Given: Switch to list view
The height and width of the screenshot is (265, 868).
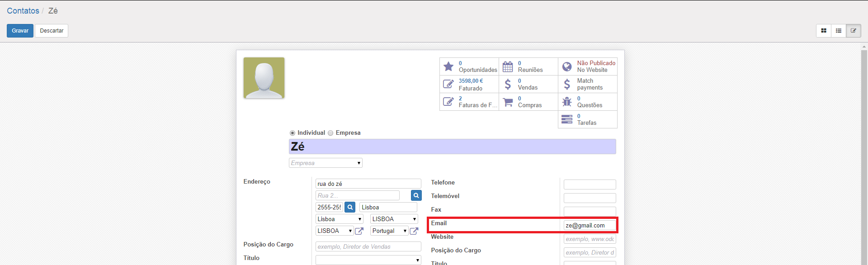Looking at the screenshot, I should click(839, 31).
